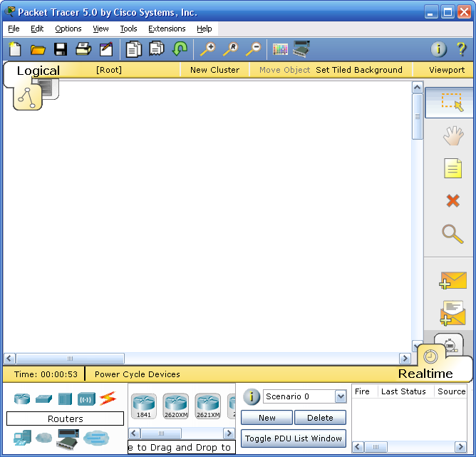
Task: Open the Edit menu
Action: click(37, 29)
